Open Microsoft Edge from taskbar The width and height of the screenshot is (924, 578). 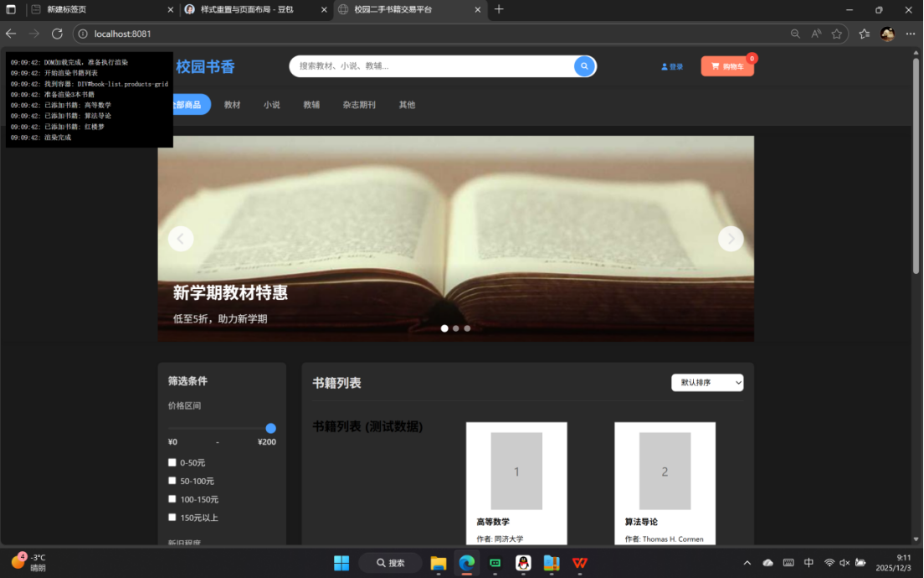466,563
